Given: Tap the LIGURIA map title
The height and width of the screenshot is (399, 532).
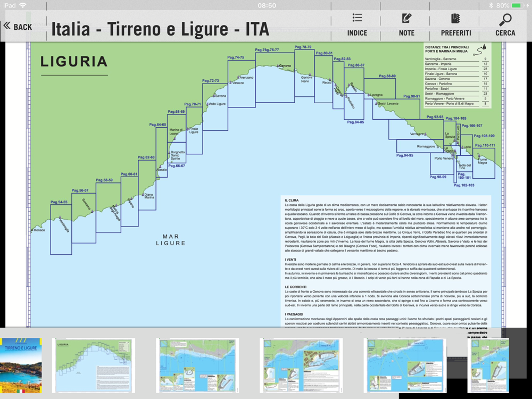Looking at the screenshot, I should (x=74, y=62).
